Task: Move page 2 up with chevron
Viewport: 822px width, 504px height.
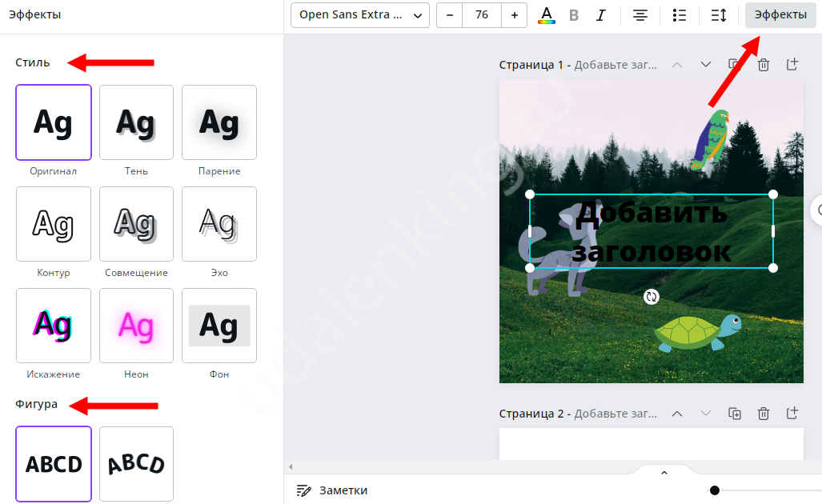Action: (x=677, y=414)
